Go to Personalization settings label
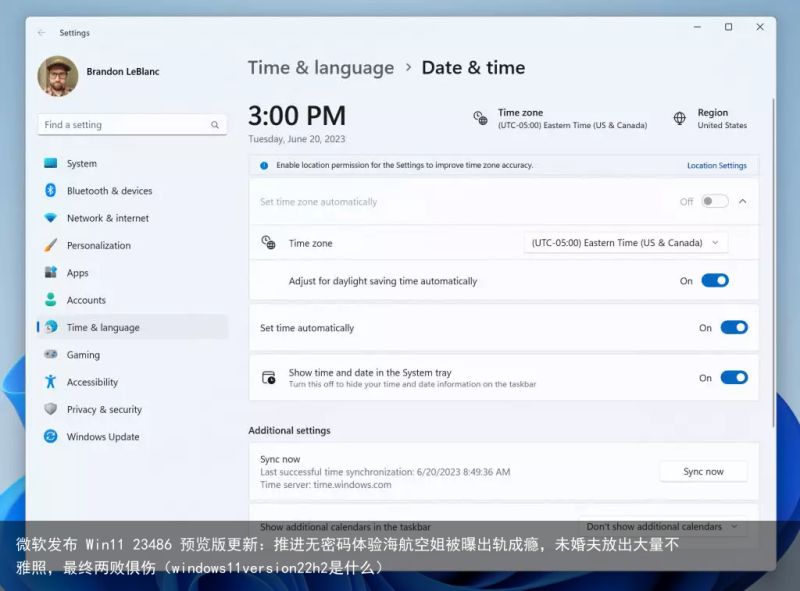This screenshot has width=800, height=591. [x=99, y=245]
